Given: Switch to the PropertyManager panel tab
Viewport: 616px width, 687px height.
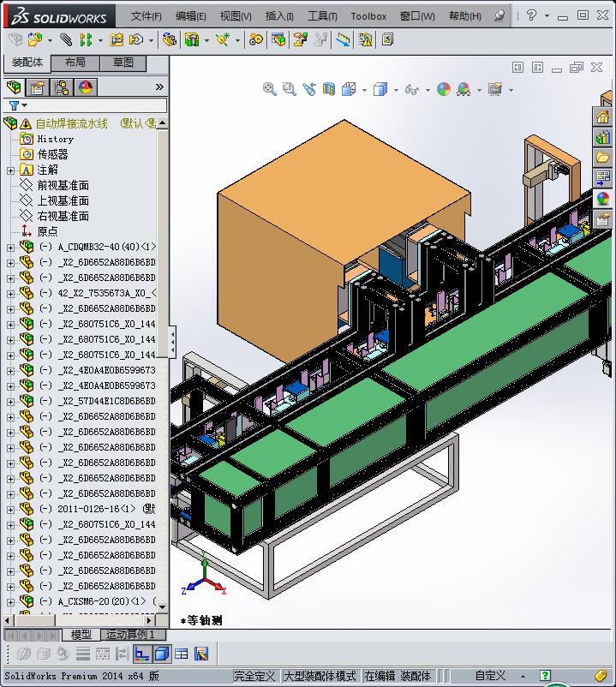Looking at the screenshot, I should 38,87.
